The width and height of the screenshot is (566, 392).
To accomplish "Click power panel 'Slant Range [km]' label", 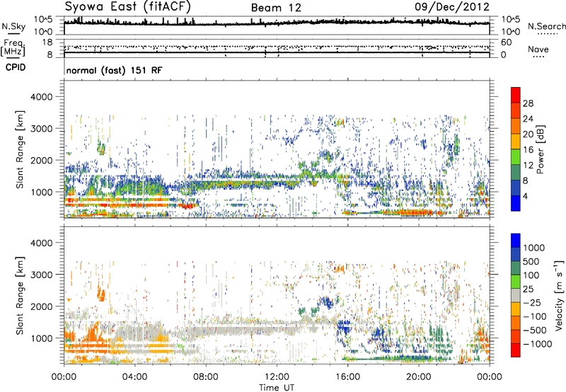I will tap(20, 149).
